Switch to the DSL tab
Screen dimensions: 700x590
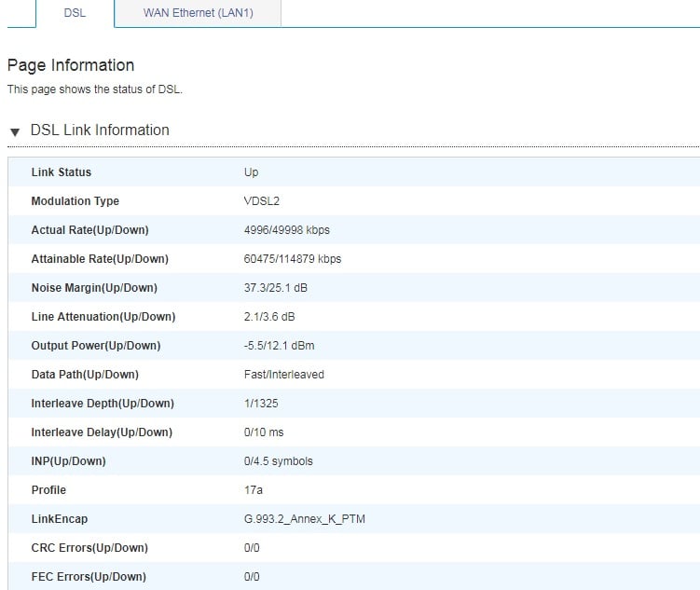75,13
